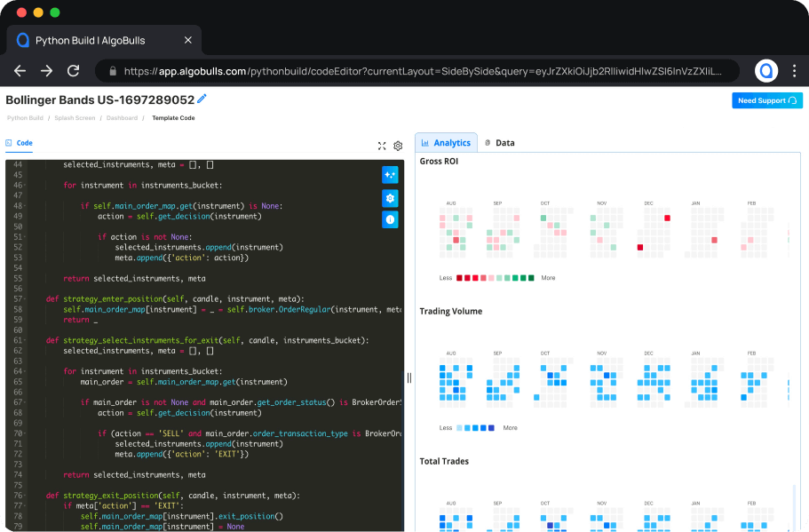The height and width of the screenshot is (532, 809).
Task: Collapse code fold at line 64
Action: 25,371
